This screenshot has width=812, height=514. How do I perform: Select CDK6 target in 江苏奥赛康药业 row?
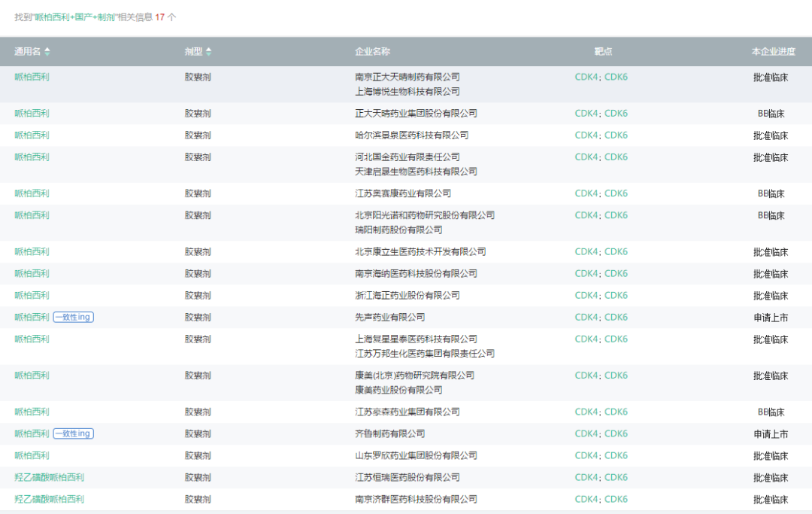click(617, 193)
